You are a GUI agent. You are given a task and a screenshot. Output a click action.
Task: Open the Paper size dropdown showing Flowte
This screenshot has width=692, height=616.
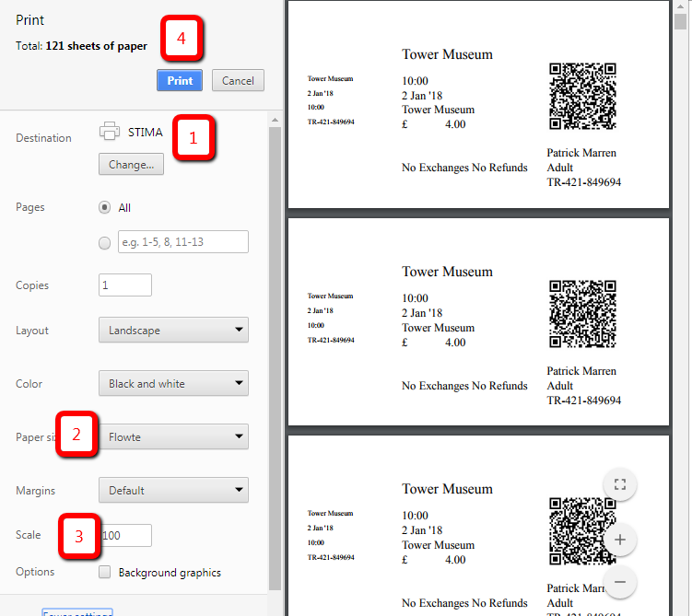click(x=173, y=436)
